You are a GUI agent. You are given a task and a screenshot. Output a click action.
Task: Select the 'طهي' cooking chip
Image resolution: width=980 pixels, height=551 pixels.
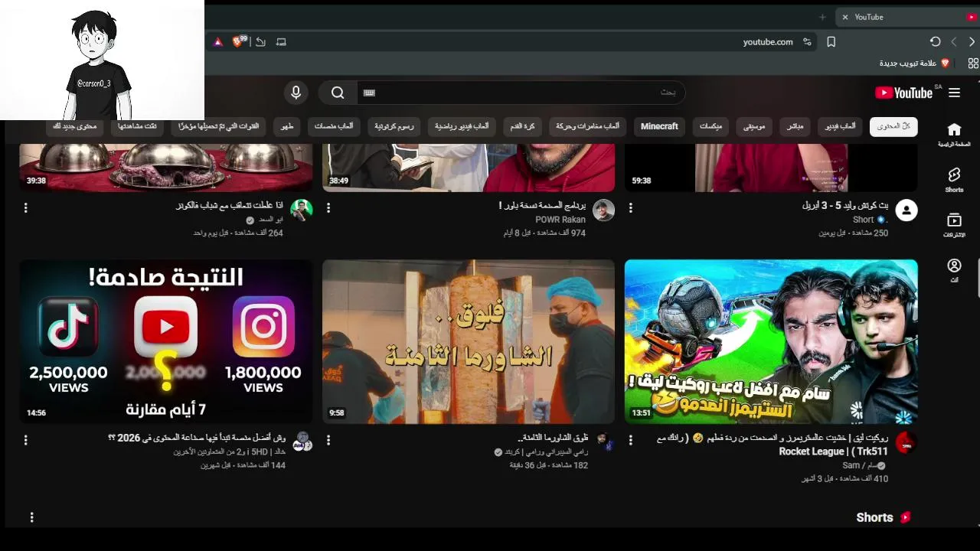pyautogui.click(x=287, y=126)
